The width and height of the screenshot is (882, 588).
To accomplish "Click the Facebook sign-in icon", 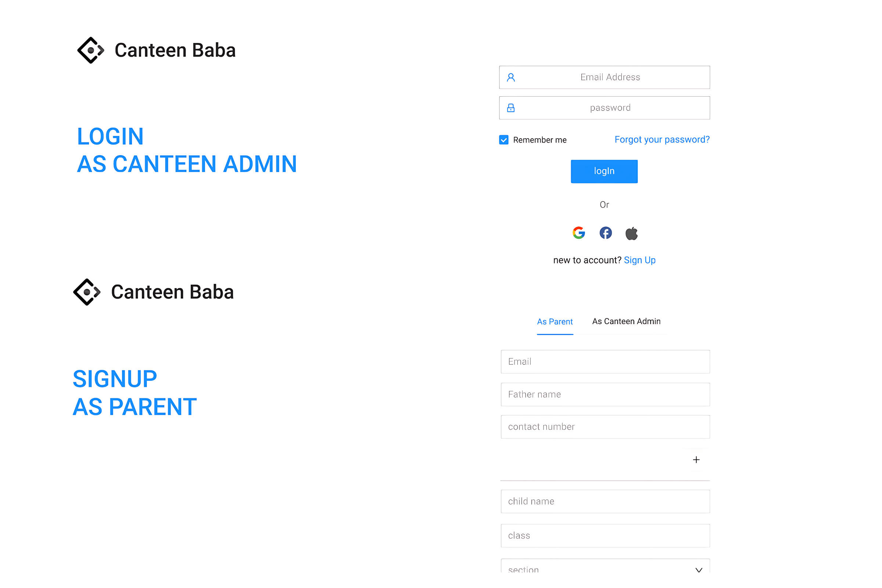I will (605, 233).
